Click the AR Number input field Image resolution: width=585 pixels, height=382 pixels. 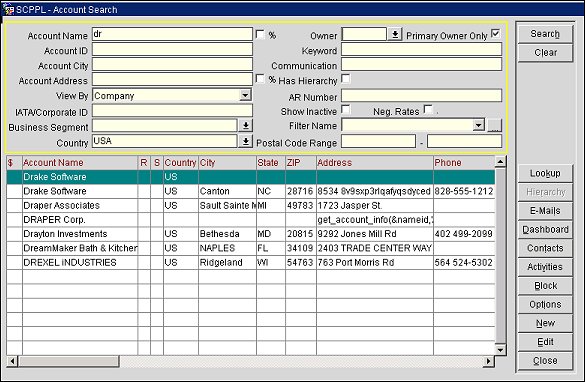[422, 96]
